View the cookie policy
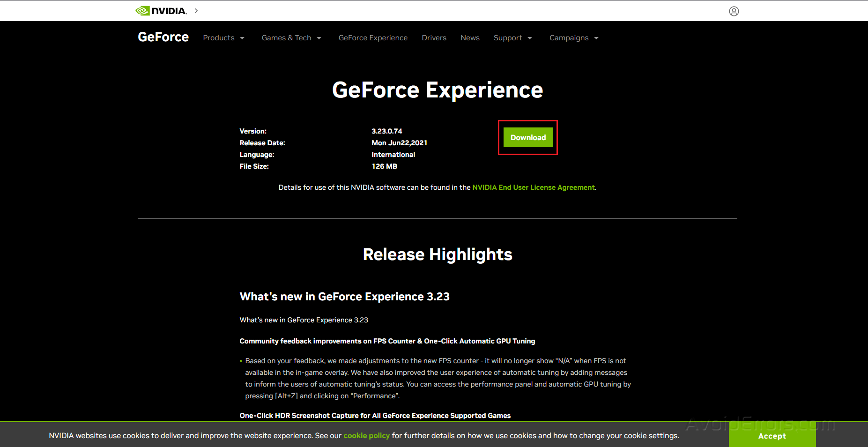Viewport: 868px width, 447px height. [366, 435]
